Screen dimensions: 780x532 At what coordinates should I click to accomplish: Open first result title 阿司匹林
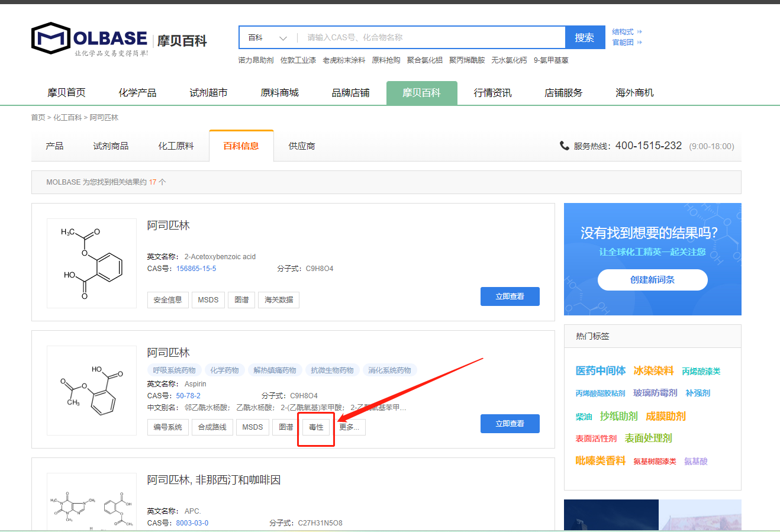click(169, 225)
